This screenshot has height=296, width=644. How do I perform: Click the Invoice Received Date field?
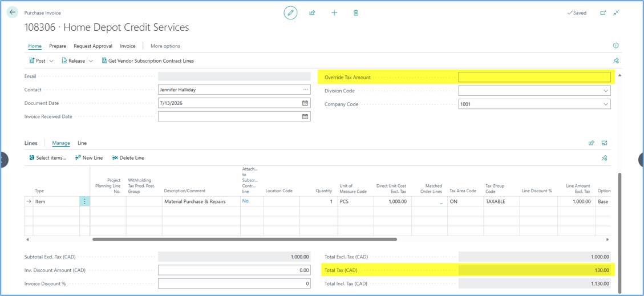click(234, 116)
